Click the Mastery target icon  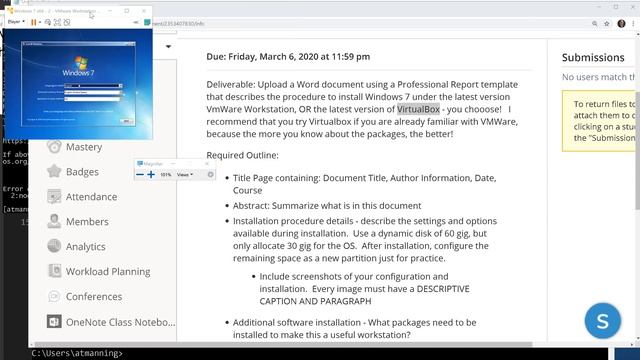pyautogui.click(x=54, y=146)
